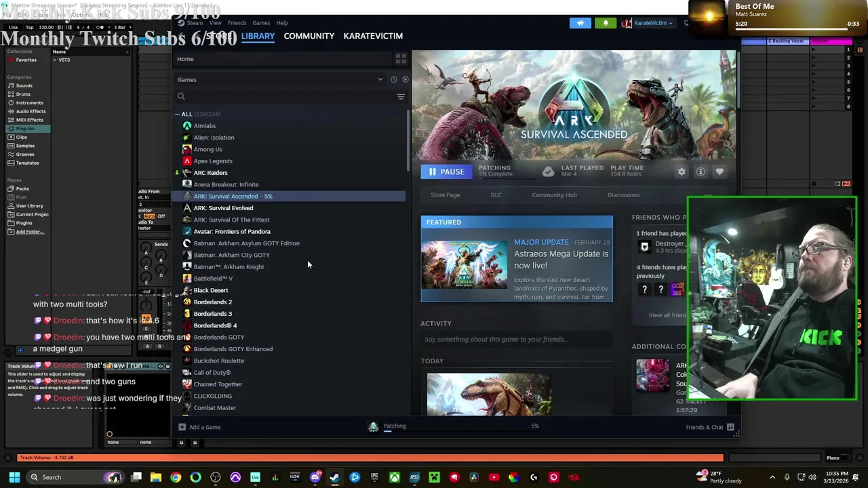Open the Steam menu

pos(195,23)
